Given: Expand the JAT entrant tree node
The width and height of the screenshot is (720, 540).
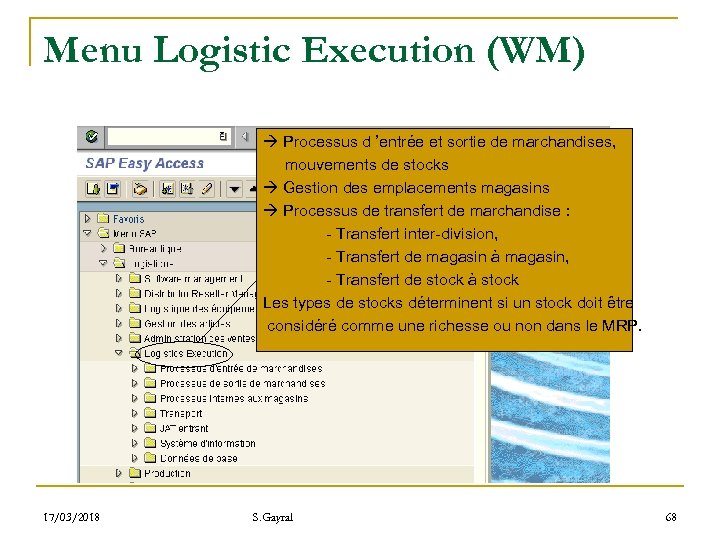Looking at the screenshot, I should 134,428.
